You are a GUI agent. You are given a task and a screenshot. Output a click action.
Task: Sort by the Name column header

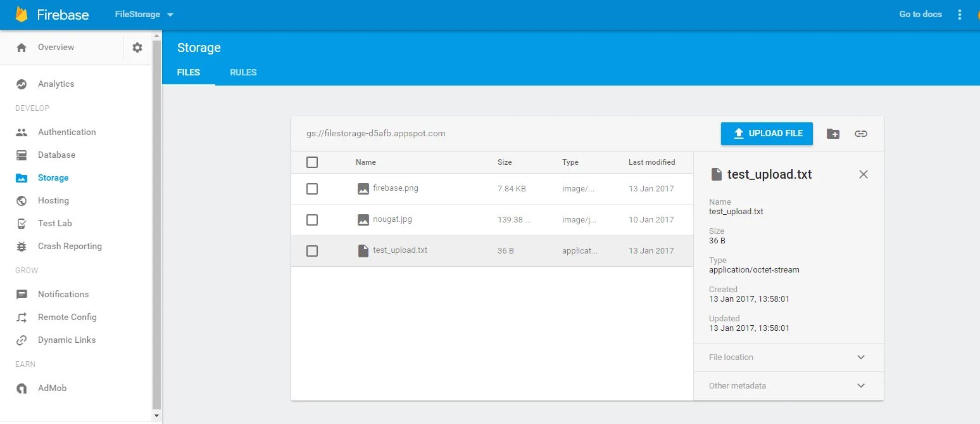click(366, 162)
